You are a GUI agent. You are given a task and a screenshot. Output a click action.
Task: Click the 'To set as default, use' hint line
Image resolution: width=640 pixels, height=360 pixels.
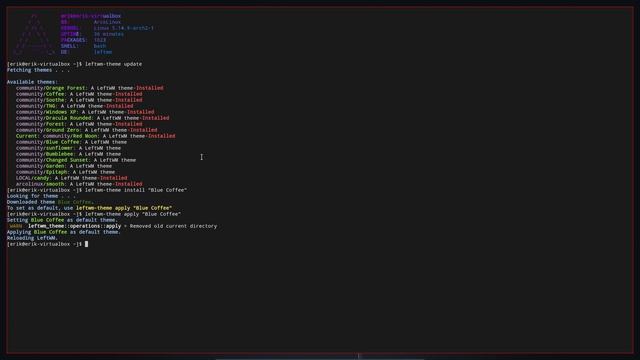(89, 208)
